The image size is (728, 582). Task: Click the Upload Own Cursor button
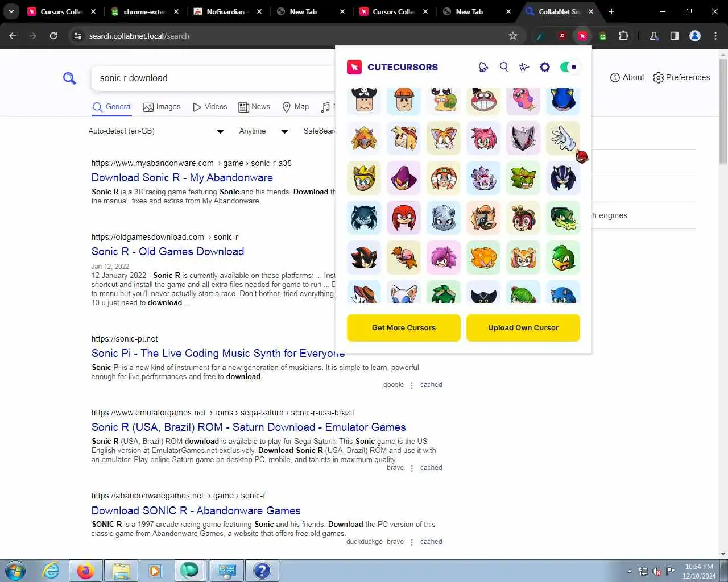pyautogui.click(x=523, y=328)
